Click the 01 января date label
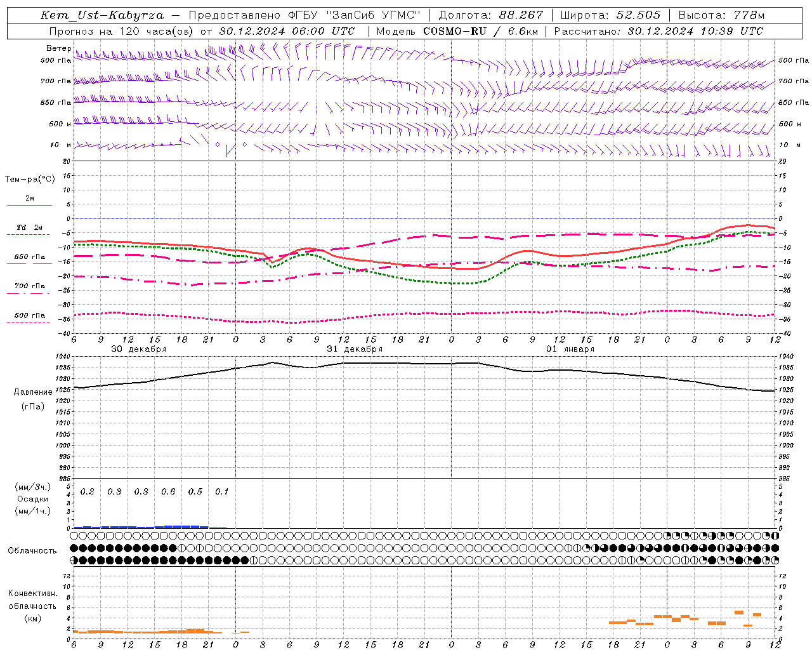The image size is (812, 650). coord(570,349)
